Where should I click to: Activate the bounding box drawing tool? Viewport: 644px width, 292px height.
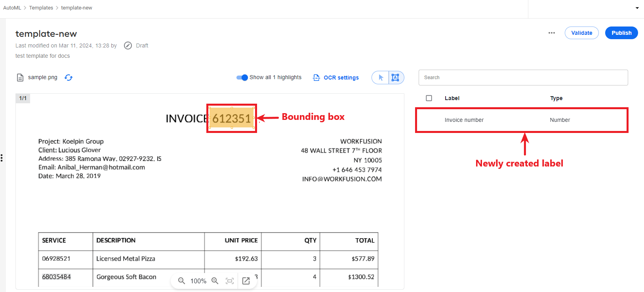click(395, 78)
